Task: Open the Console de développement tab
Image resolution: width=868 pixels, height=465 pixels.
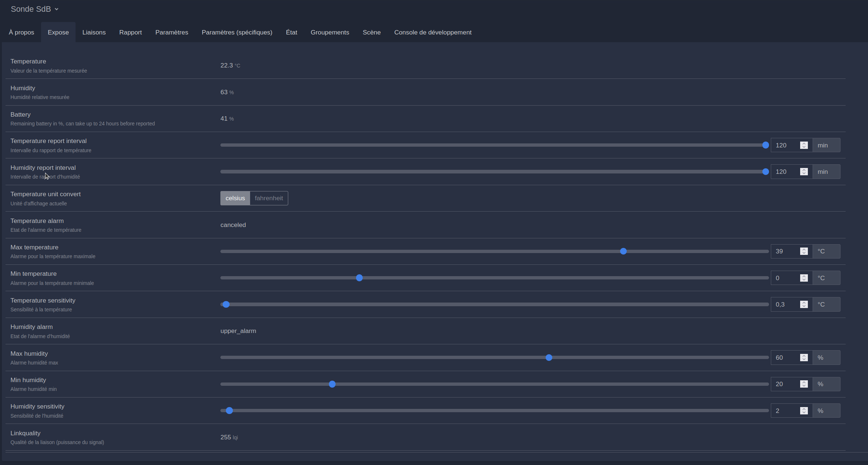Action: [x=433, y=32]
